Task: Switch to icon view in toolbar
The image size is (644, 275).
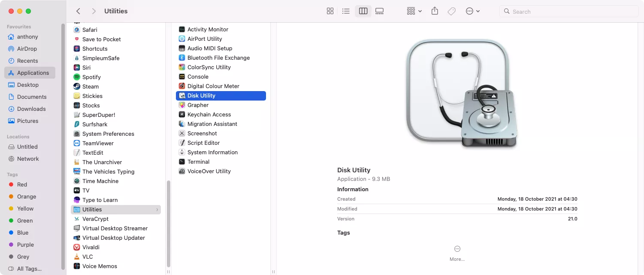Action: coord(330,11)
